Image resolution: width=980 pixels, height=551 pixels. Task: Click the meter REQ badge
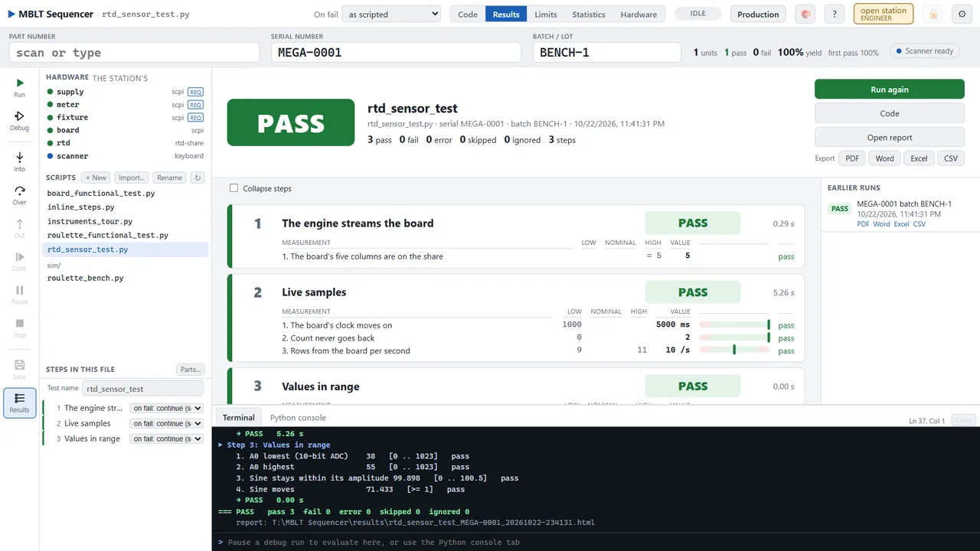click(195, 105)
